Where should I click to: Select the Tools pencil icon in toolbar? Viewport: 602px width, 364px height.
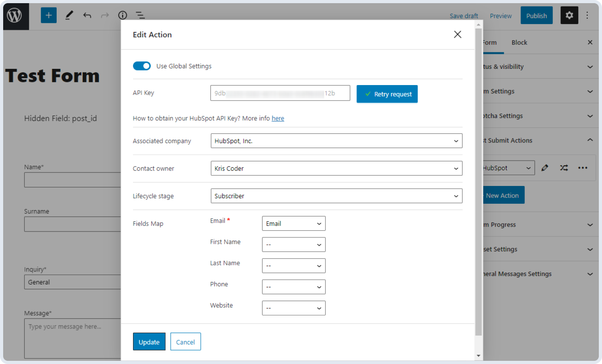[x=69, y=15]
